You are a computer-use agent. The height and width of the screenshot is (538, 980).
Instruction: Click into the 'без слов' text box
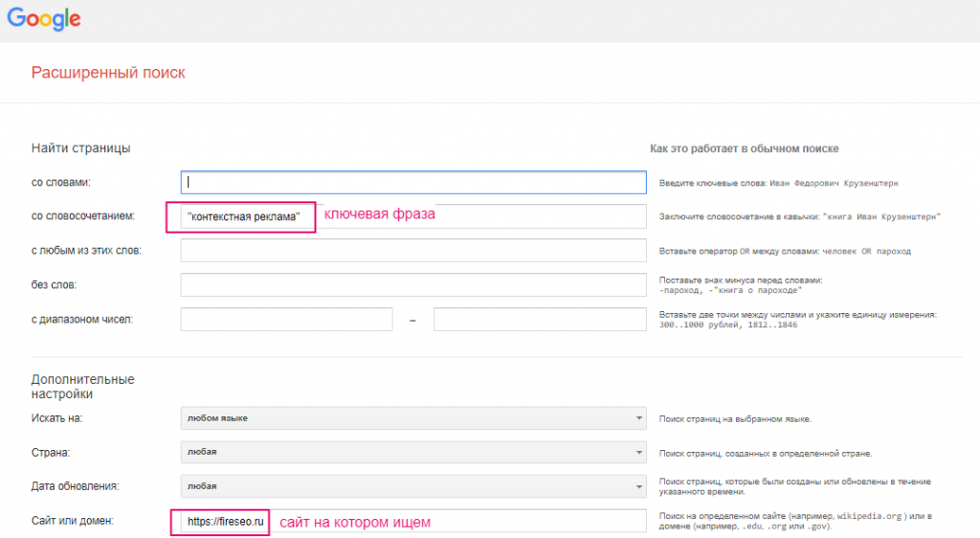pos(413,285)
